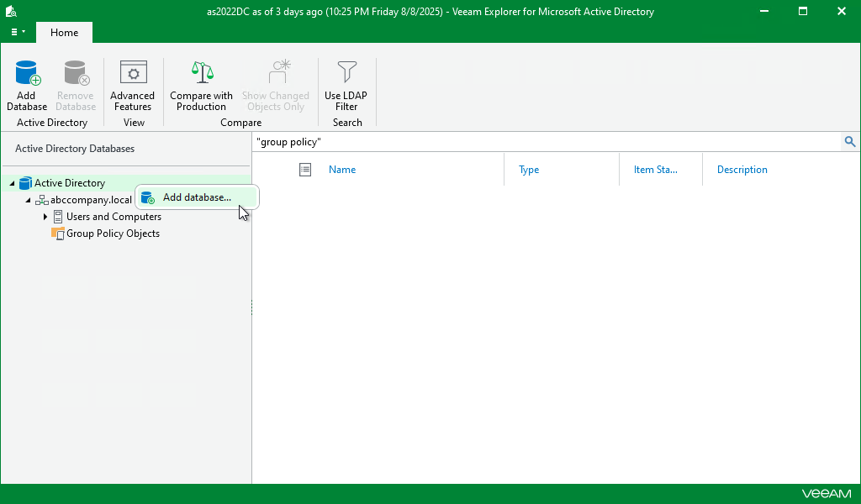Sort results by the Name column
The width and height of the screenshot is (861, 504).
[x=342, y=169]
